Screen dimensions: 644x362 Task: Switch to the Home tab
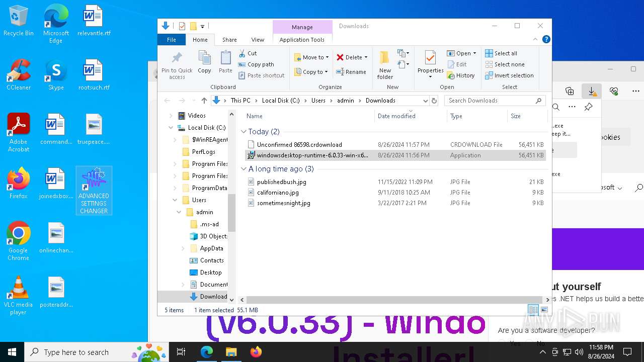pyautogui.click(x=200, y=40)
